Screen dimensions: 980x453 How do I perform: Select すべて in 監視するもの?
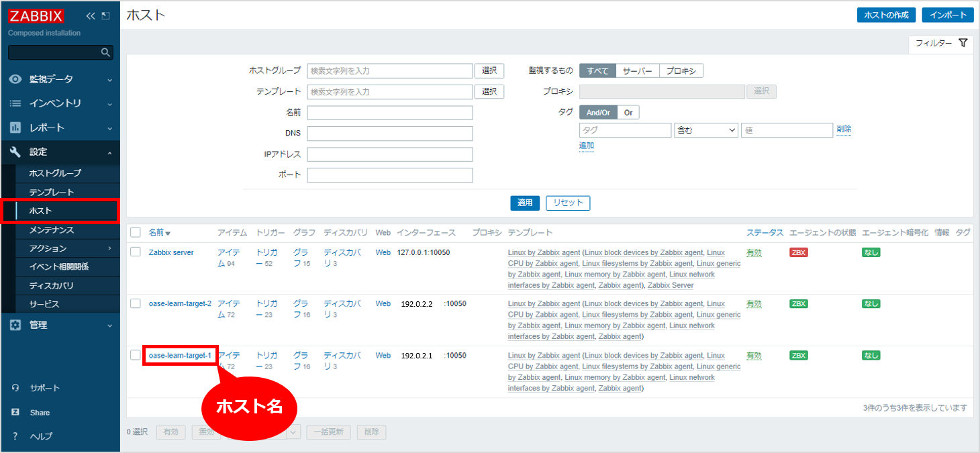(597, 70)
